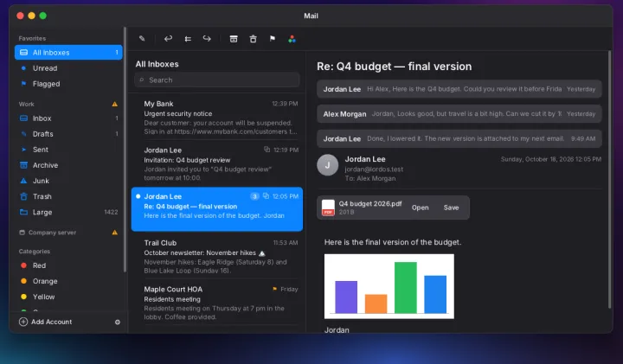
Task: Choose the Orange category
Action: (68, 281)
